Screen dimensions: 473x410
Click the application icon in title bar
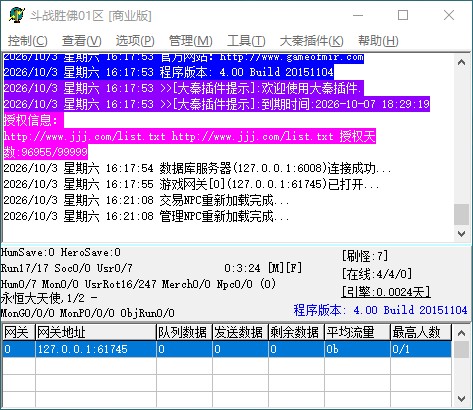pyautogui.click(x=17, y=15)
